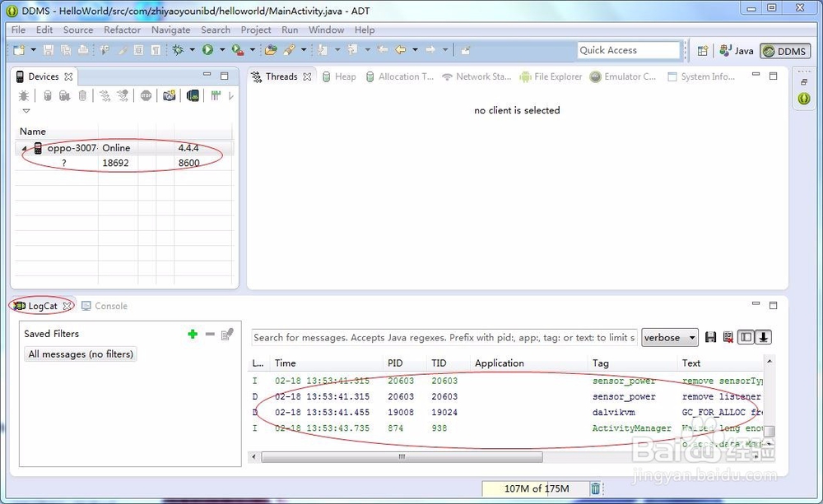Click the Update Threads icon in Devices
The image size is (823, 504).
point(105,96)
